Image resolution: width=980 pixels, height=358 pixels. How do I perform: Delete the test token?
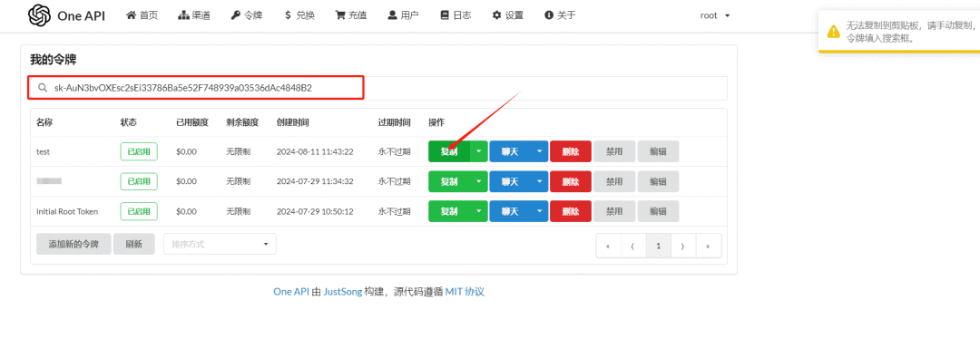[571, 151]
